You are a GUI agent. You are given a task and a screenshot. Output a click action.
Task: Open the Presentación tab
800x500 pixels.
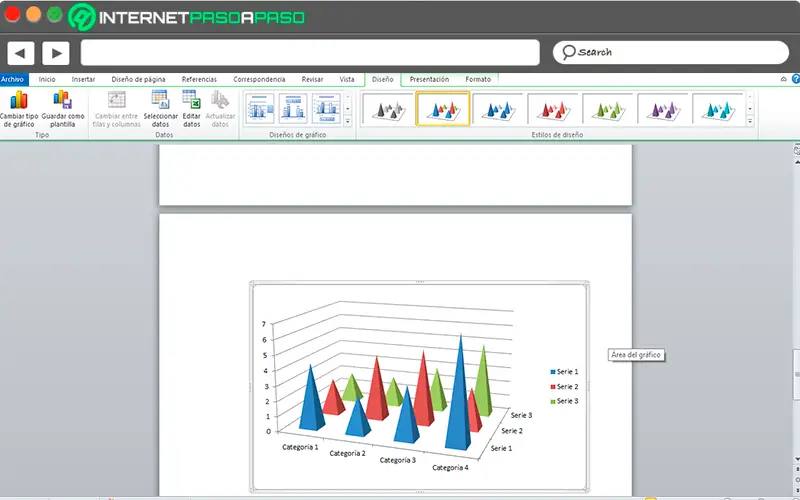pyautogui.click(x=429, y=80)
